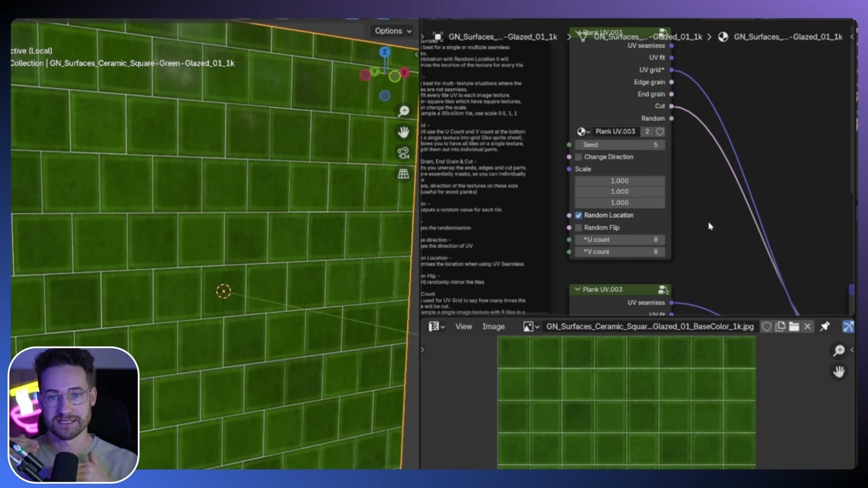Click the material sphere icon in the breadcrumb

[723, 37]
